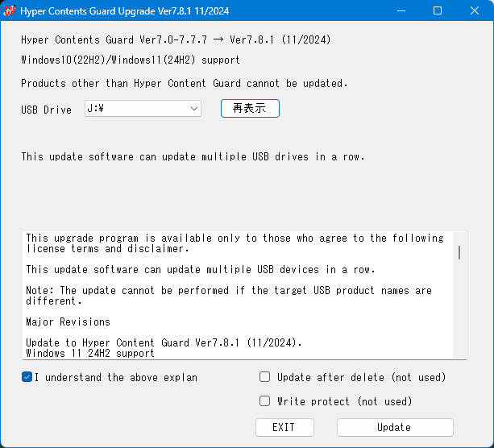The width and height of the screenshot is (494, 448).
Task: Click 'Products other than Hyper Content Guard' text
Action: coord(185,83)
